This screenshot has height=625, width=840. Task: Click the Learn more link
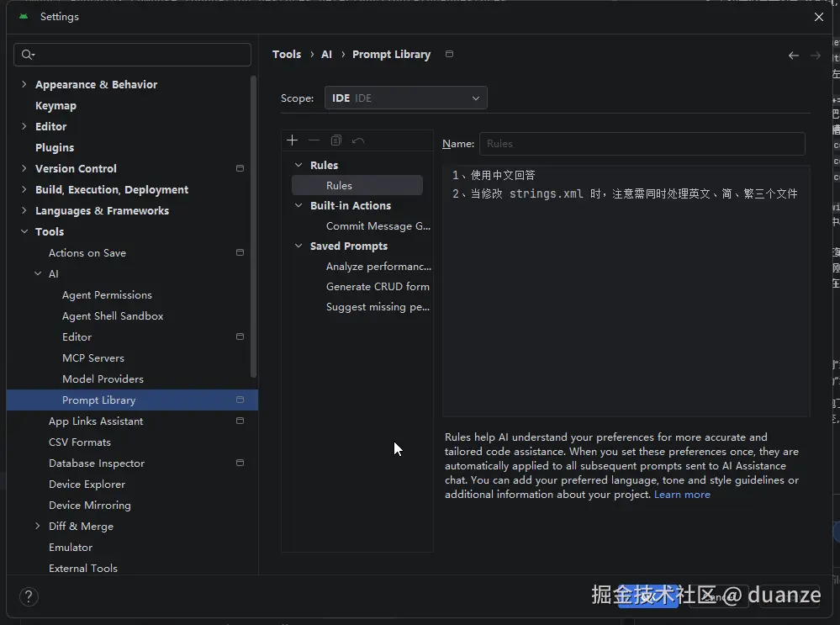pos(682,495)
